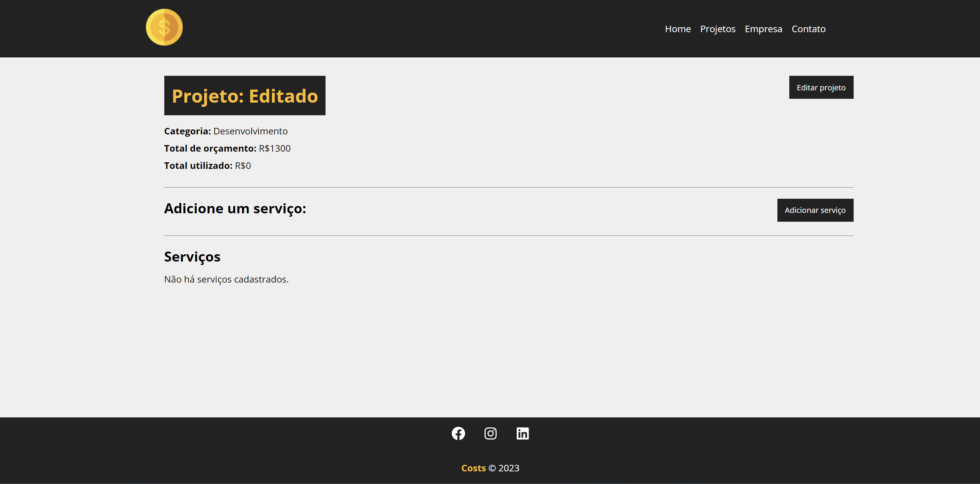Open the Facebook icon in footer

[458, 433]
